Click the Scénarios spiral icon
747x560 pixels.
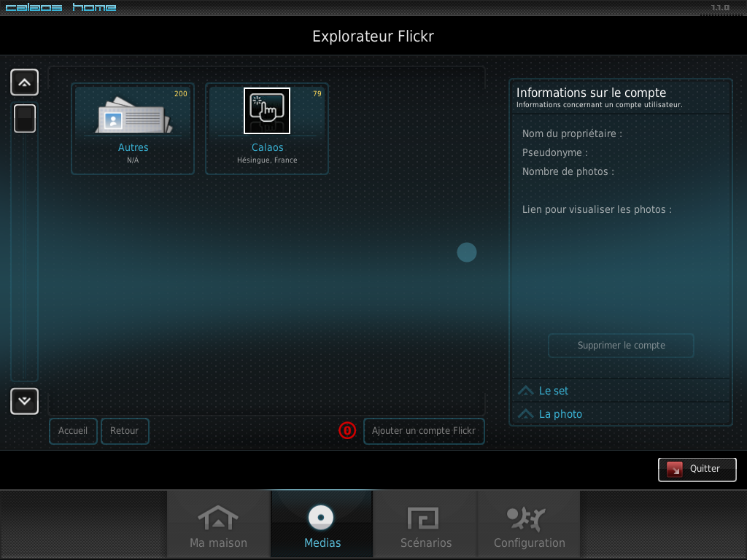click(x=423, y=518)
